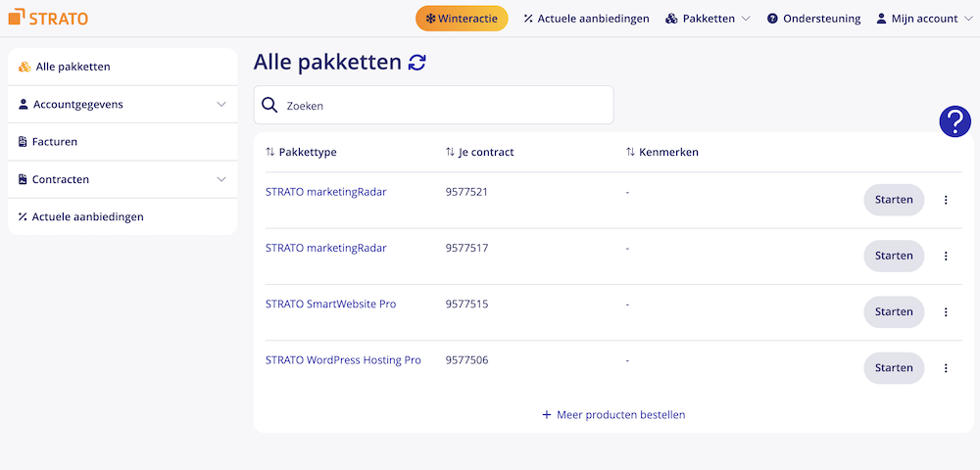Select contract number 9577515
Viewport: 980px width, 470px height.
[x=466, y=305]
